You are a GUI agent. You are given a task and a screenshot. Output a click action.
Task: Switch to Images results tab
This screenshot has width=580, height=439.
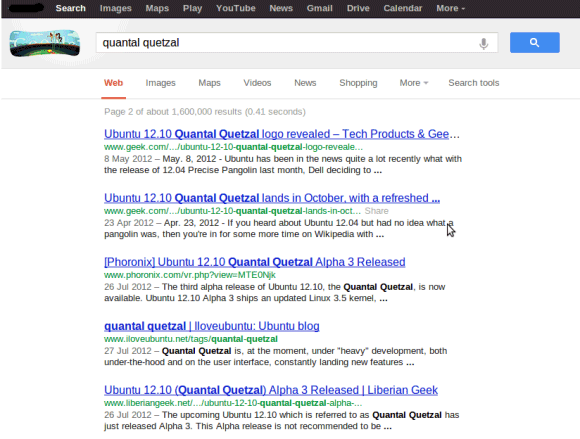(x=161, y=83)
